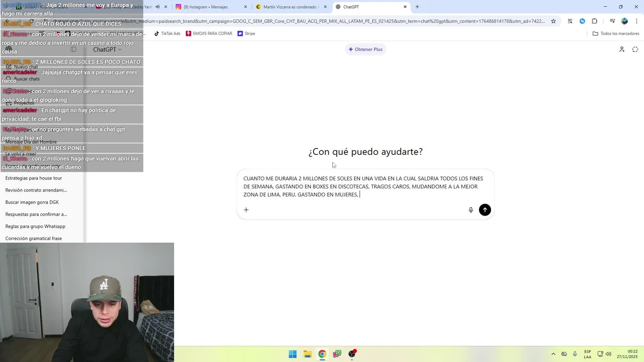Open the QR code extension icon
This screenshot has height=362, width=644.
tap(570, 21)
